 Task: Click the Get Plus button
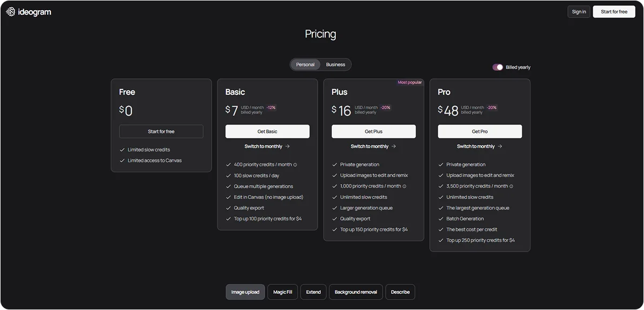click(373, 131)
